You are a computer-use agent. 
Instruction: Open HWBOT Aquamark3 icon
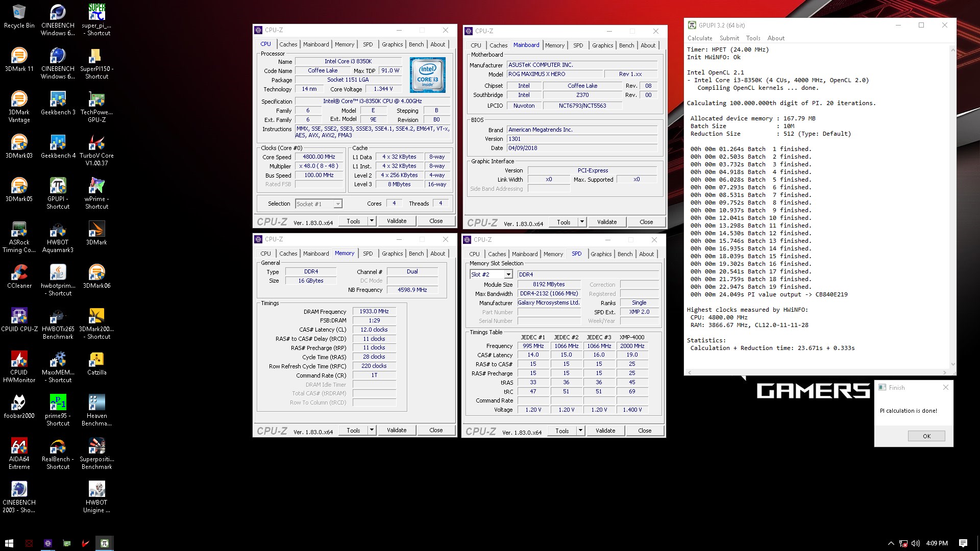(x=58, y=237)
